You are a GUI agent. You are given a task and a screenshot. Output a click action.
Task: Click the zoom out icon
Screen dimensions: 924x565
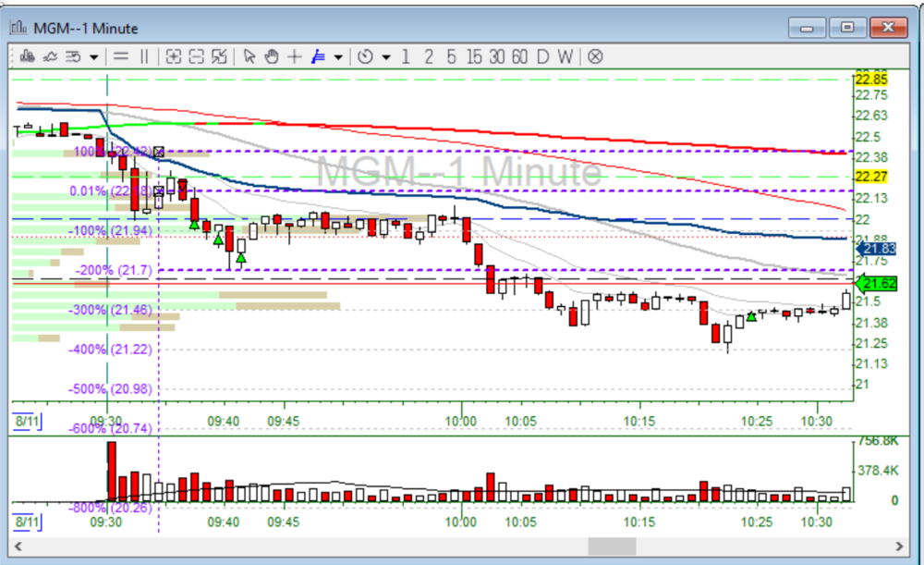coord(196,56)
